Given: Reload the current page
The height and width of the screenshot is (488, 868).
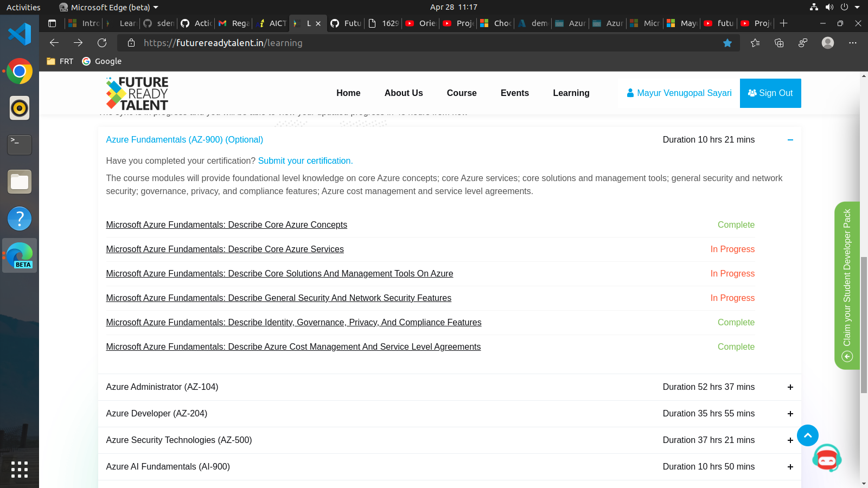Looking at the screenshot, I should pos(102,43).
